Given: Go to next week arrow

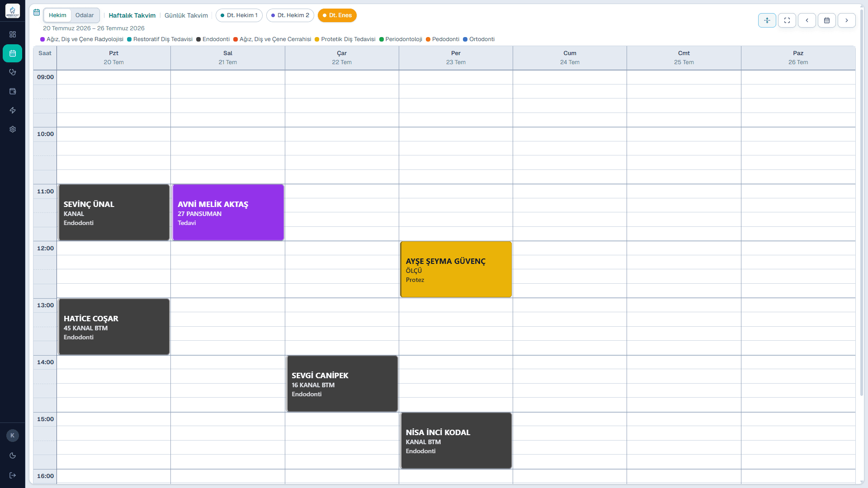Looking at the screenshot, I should pos(847,20).
